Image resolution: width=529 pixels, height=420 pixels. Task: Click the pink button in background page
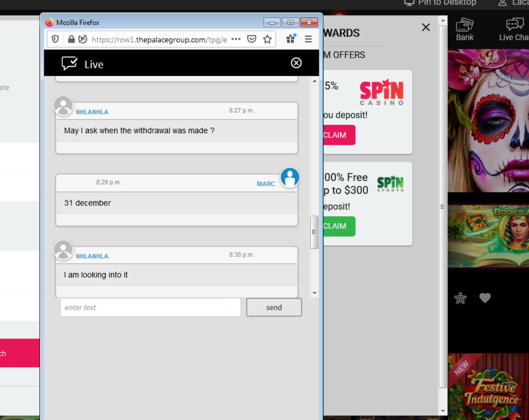pos(20,353)
